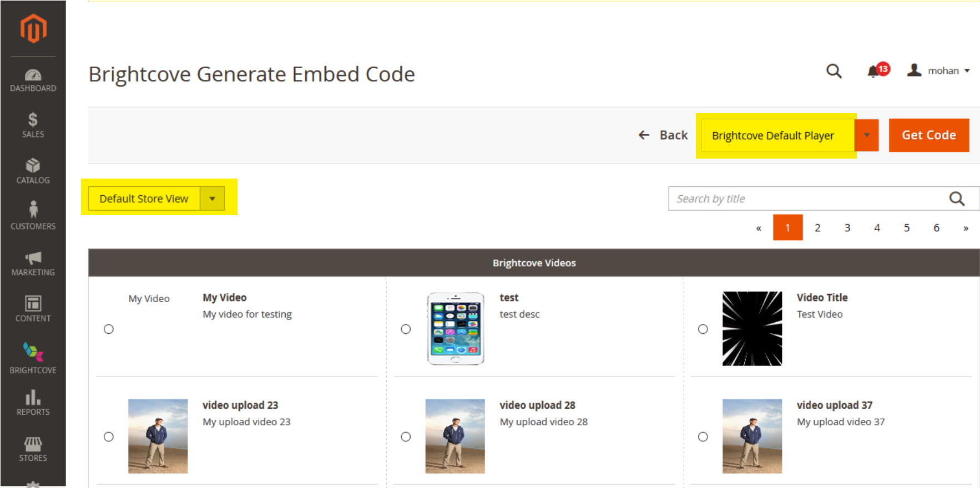
Task: Click 'My upload video 23' description
Action: [246, 422]
